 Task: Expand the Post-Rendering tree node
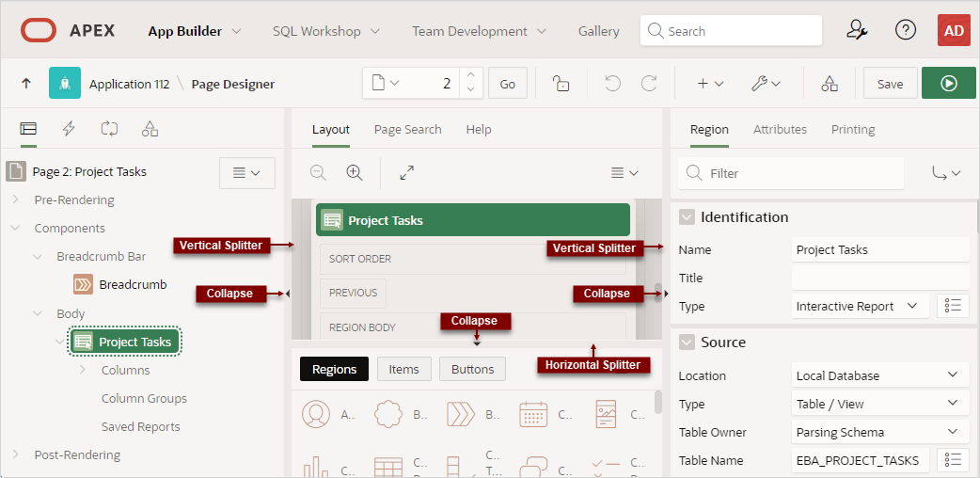pos(16,454)
